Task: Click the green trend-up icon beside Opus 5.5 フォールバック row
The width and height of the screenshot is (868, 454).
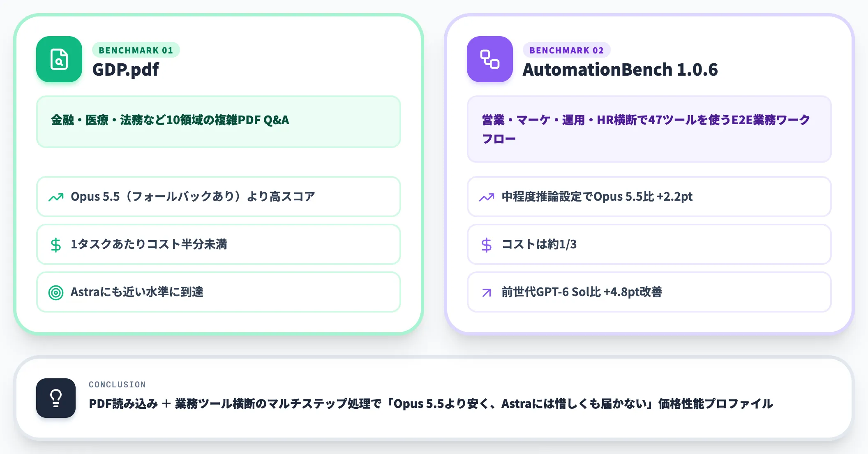Action: (x=56, y=197)
